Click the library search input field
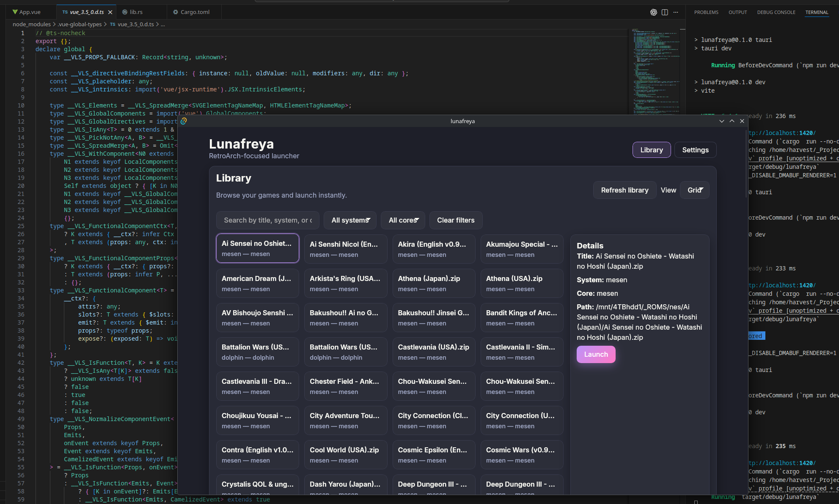 point(267,220)
